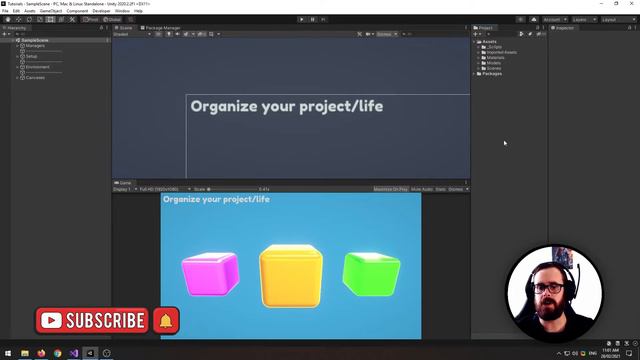Open the Display 1 dropdown
This screenshot has height=360, width=640.
pos(125,189)
